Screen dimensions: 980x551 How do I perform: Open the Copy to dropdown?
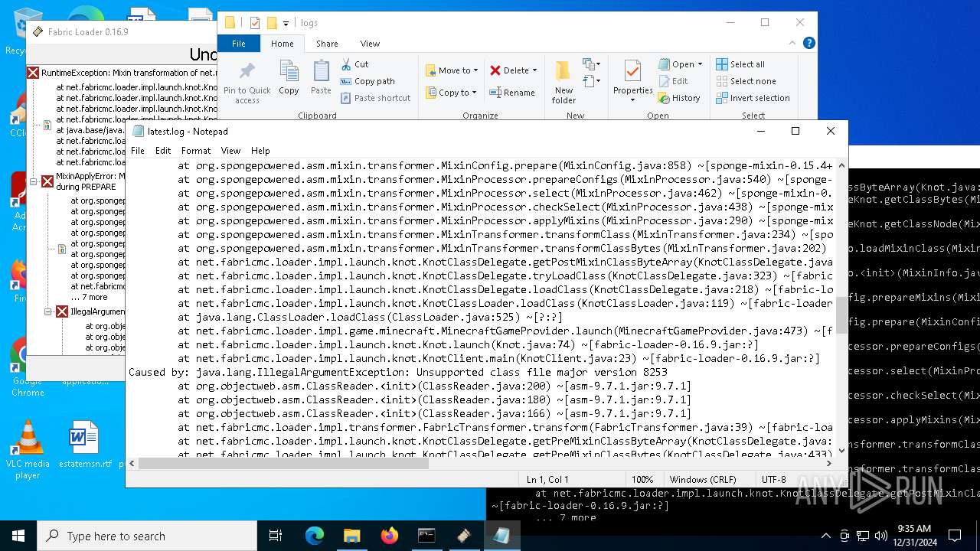pos(452,93)
